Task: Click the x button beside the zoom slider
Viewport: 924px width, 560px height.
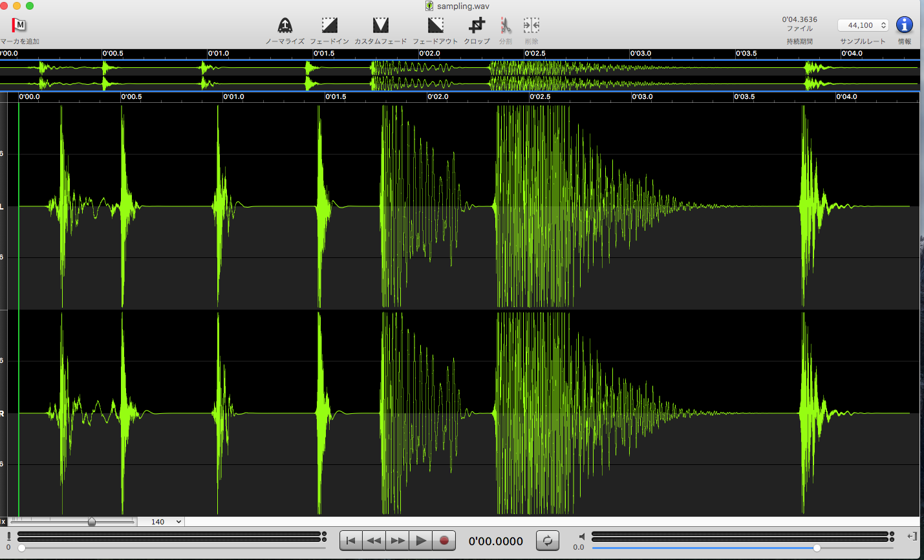Action: coord(3,522)
